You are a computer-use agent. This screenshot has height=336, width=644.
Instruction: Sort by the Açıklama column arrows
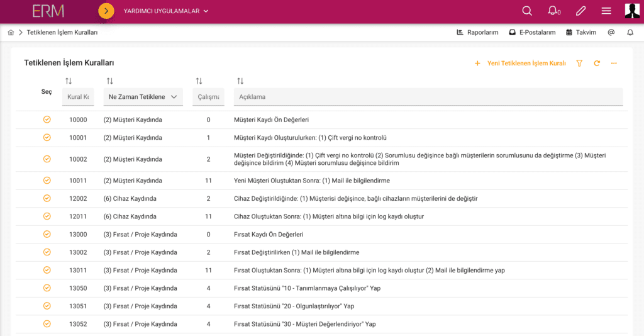click(240, 81)
